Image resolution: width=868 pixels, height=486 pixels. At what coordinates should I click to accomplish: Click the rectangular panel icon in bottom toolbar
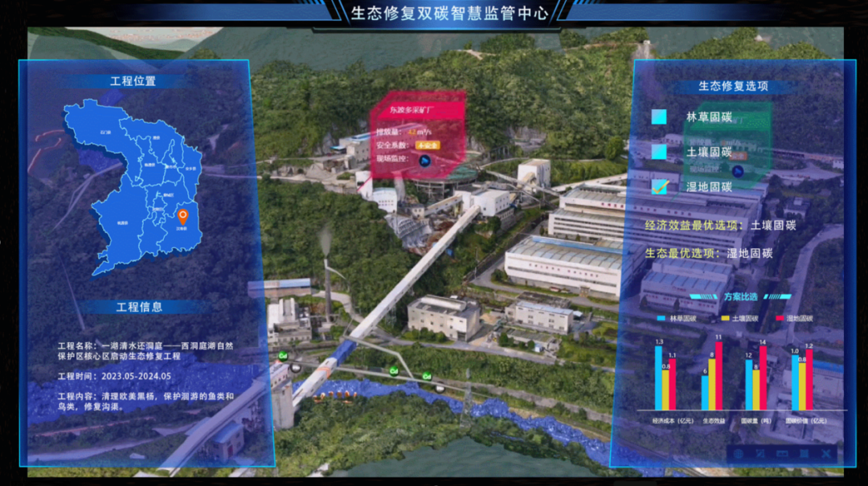point(781,454)
